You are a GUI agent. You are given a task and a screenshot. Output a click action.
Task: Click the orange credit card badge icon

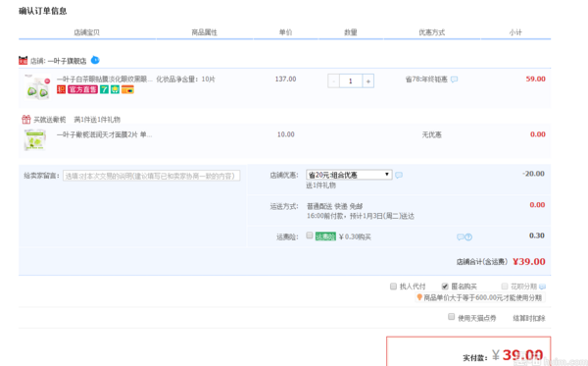pyautogui.click(x=127, y=89)
